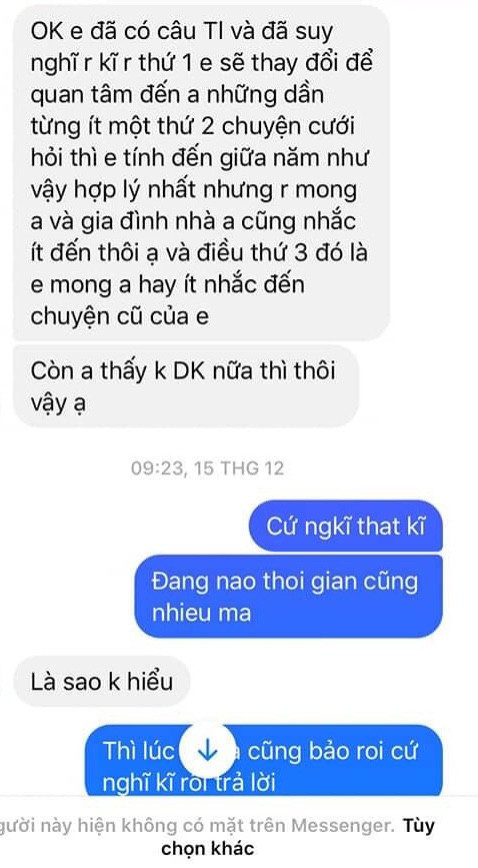Screen dimensions: 478x868
Task: Open the 'Tùy chọn khác' link
Action: (x=299, y=836)
